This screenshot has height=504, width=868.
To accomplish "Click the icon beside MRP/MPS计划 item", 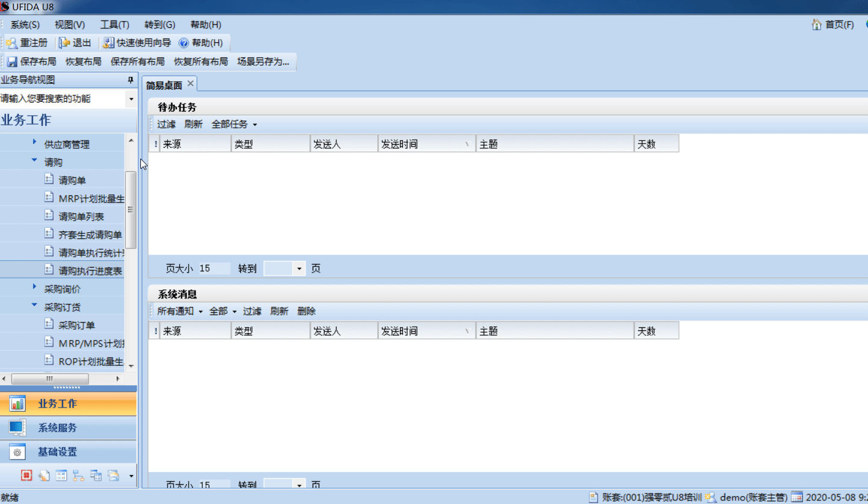I will [49, 342].
